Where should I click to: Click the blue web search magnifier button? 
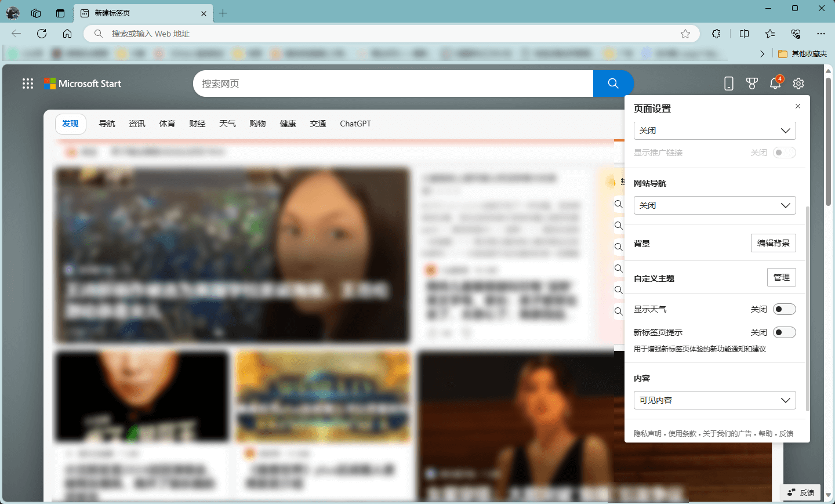click(613, 84)
